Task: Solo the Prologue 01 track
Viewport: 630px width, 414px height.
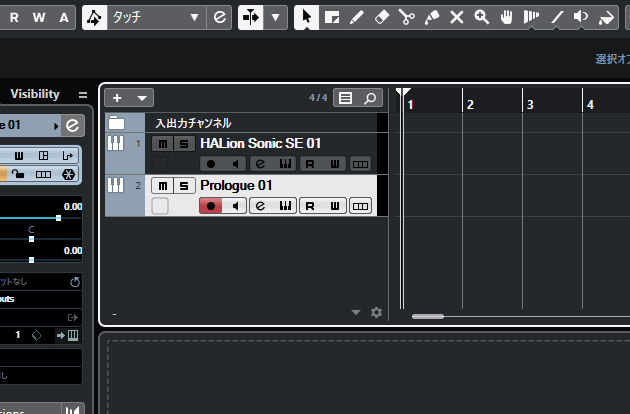Action: point(183,185)
